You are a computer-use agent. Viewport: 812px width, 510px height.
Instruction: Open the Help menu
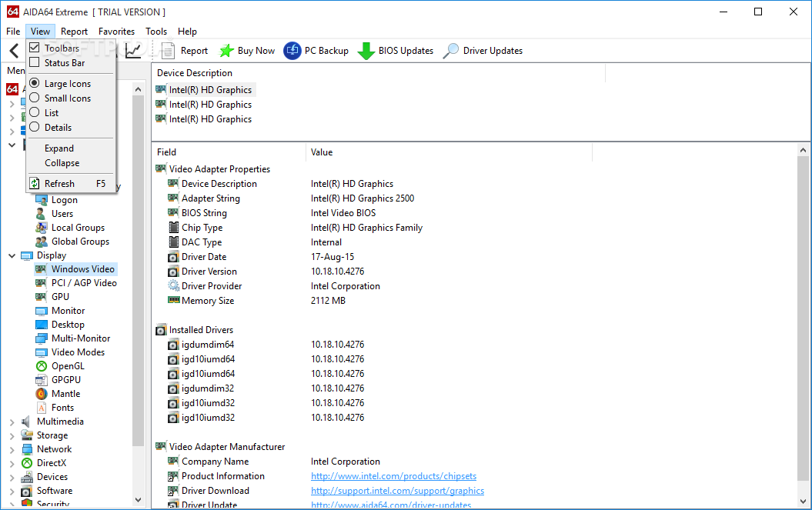(x=187, y=31)
